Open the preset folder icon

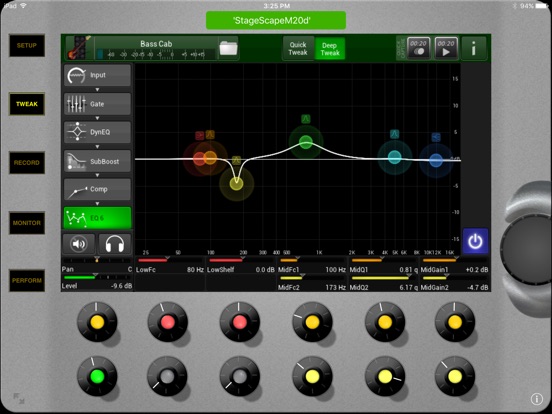[x=228, y=48]
